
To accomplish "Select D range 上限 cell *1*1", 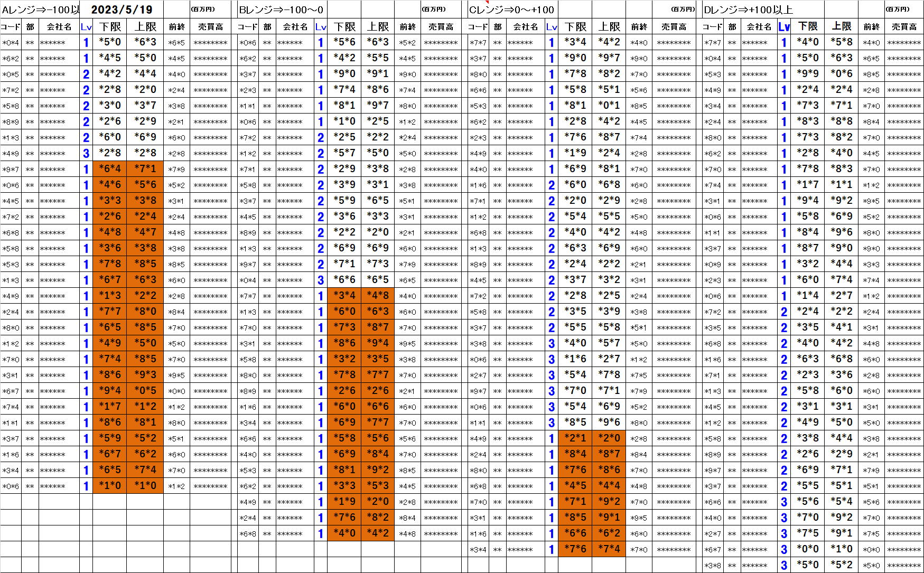I will point(841,185).
